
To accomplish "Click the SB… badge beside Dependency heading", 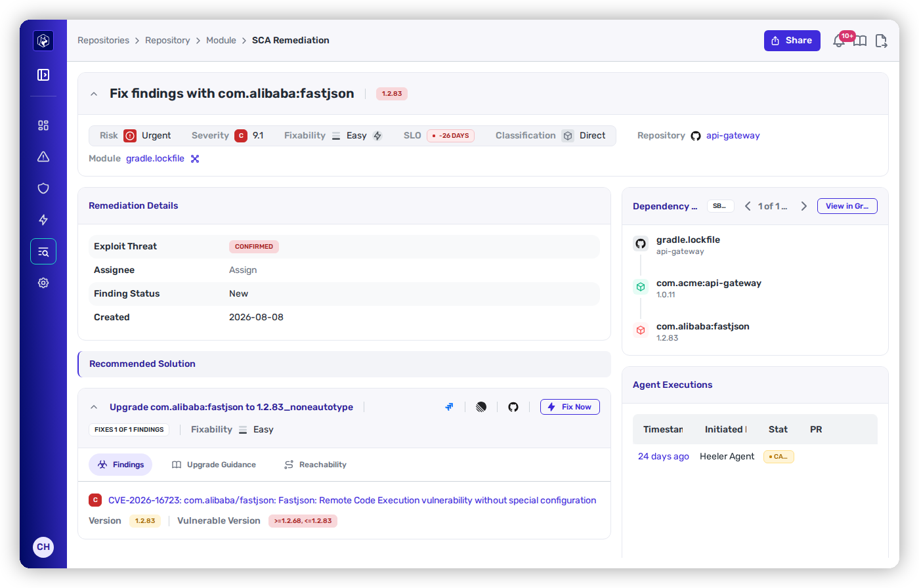I will [720, 206].
